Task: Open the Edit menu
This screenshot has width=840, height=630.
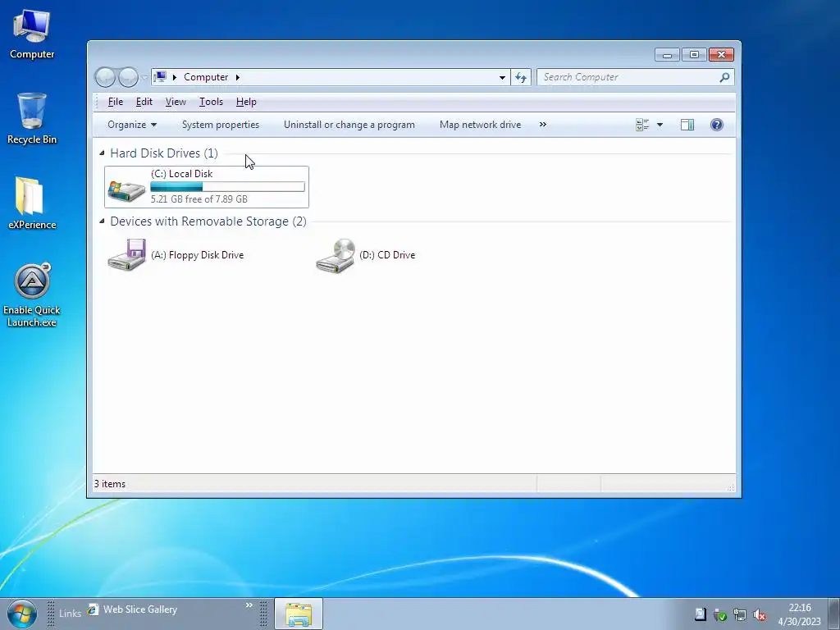Action: [144, 102]
